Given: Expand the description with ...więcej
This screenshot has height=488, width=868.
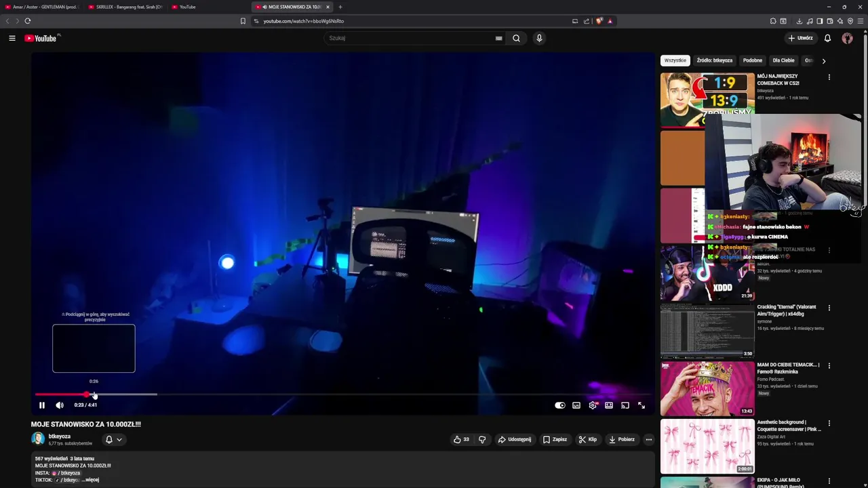Looking at the screenshot, I should (90, 480).
